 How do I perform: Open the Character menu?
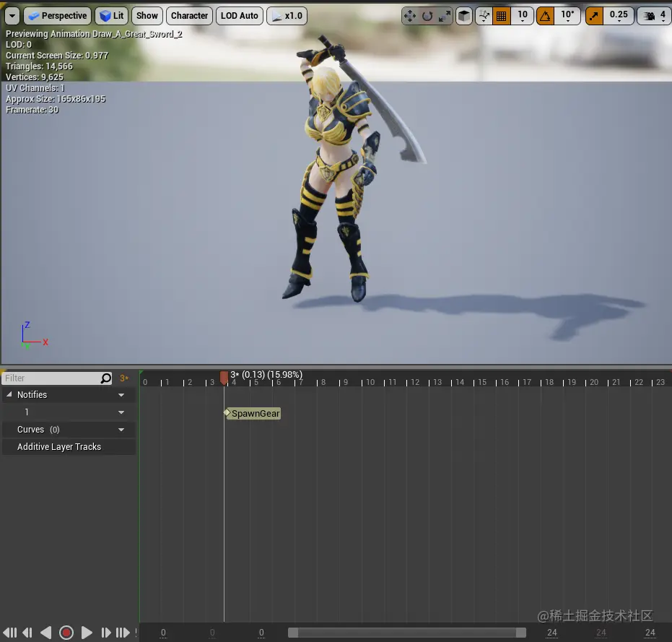click(189, 17)
